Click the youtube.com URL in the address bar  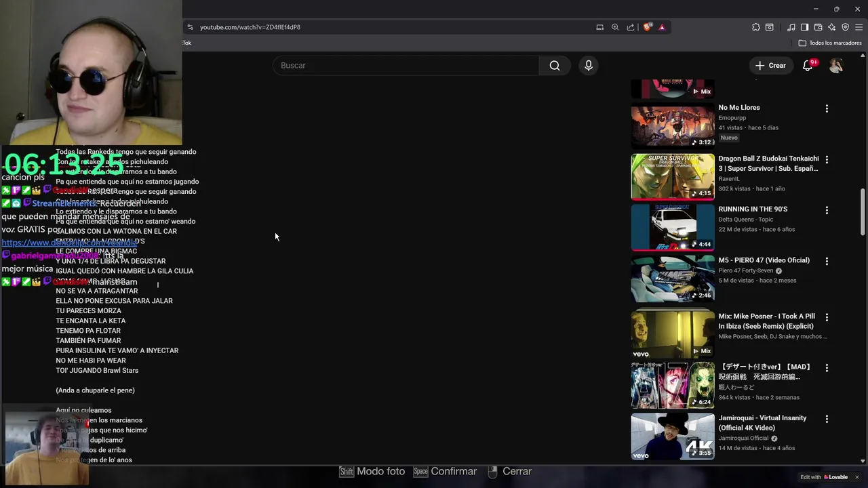[250, 27]
